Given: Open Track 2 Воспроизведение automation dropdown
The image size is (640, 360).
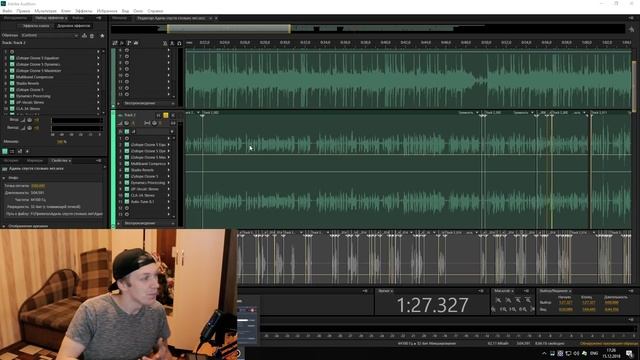Looking at the screenshot, I should [x=147, y=224].
